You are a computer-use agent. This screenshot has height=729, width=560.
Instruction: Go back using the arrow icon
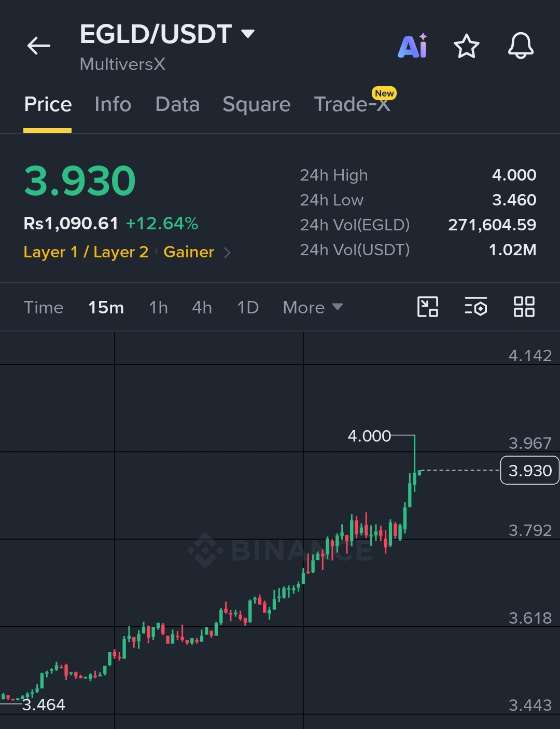39,46
